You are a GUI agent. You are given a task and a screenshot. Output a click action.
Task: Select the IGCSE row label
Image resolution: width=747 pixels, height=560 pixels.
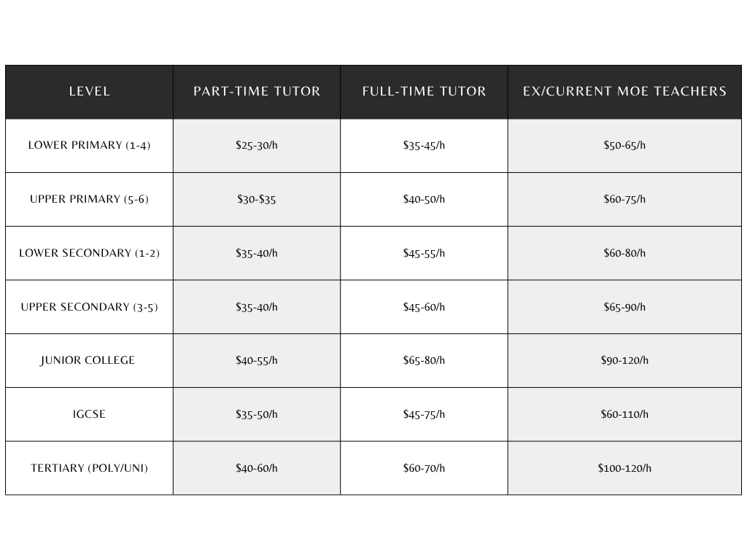pyautogui.click(x=89, y=414)
